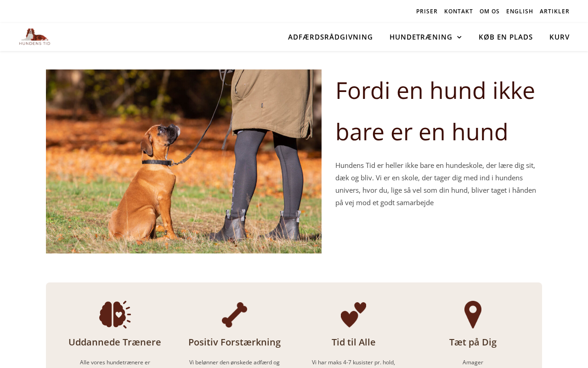
Task: Go to the Priser page
Action: point(427,11)
